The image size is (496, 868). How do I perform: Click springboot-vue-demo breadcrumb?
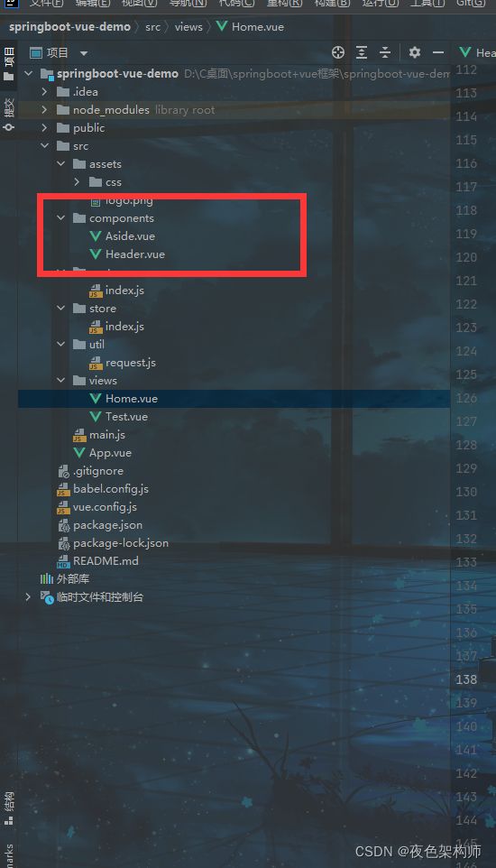[x=69, y=26]
